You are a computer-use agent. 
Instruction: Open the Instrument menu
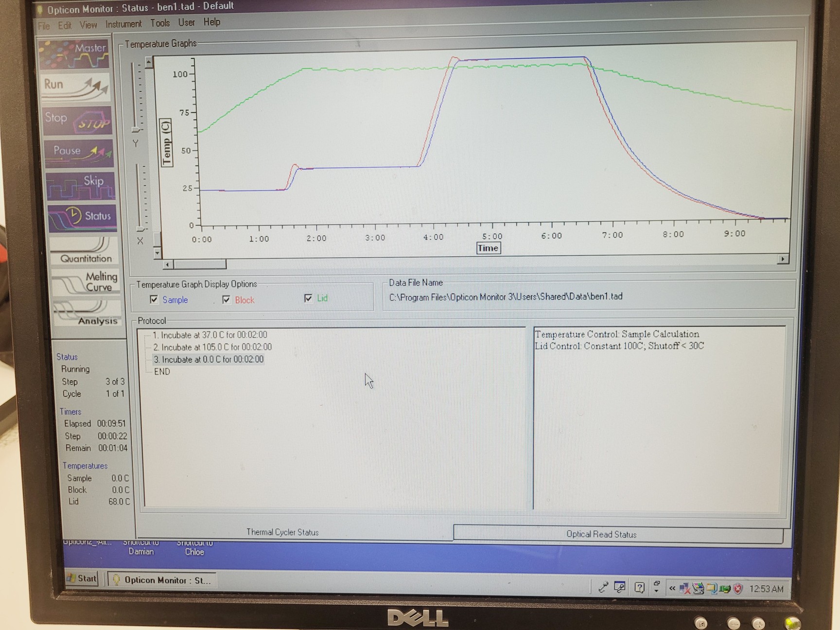click(x=123, y=24)
